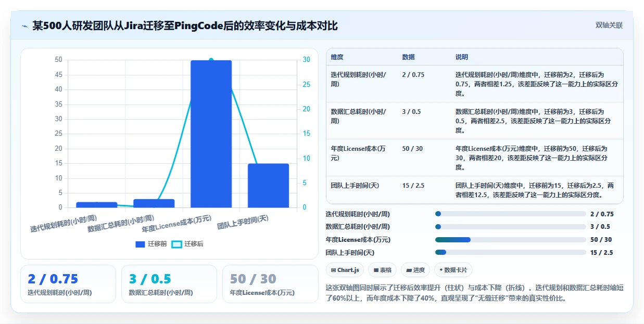Click the panel title about Jira迁移至PingCode
The height and width of the screenshot is (324, 644).
tap(185, 25)
